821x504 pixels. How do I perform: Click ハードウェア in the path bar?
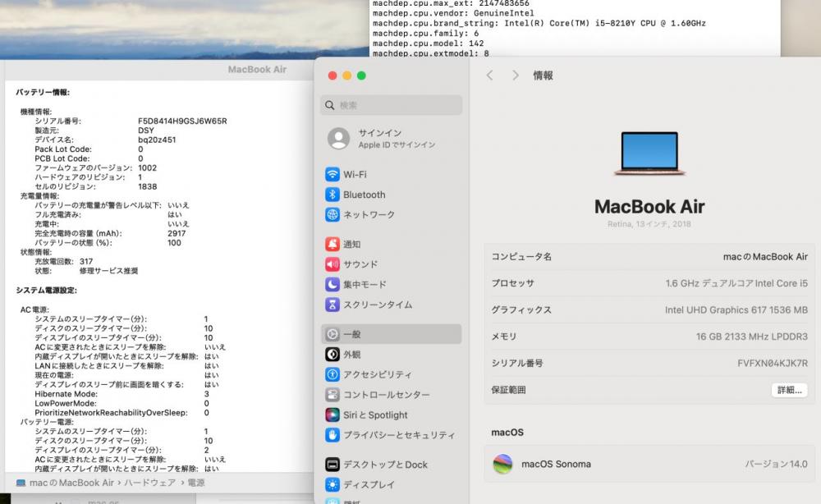coord(149,483)
